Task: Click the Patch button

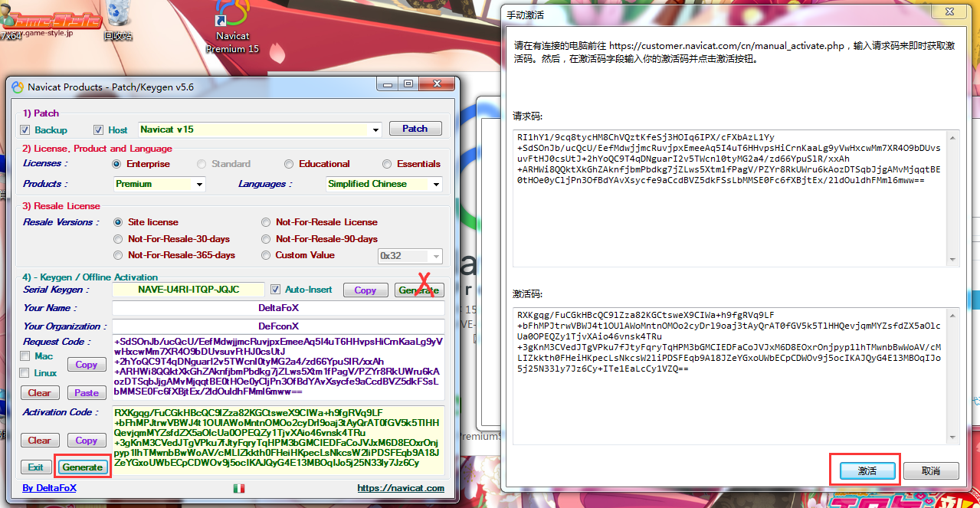Action: pos(415,129)
